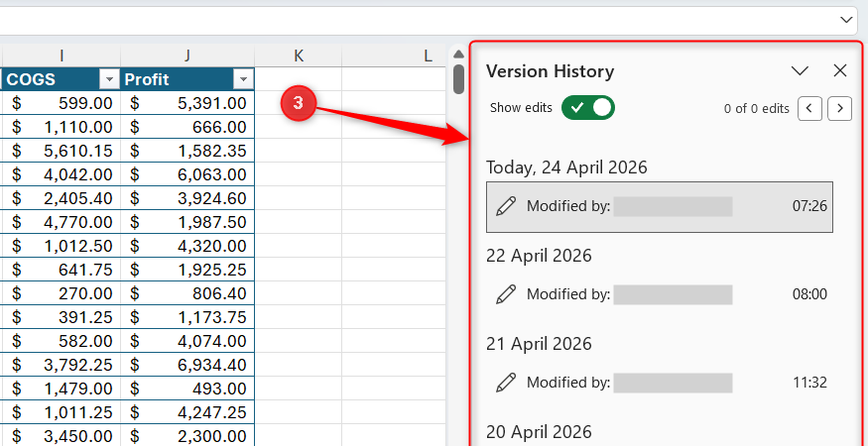Select Profit cell showing 806.40
The image size is (868, 446).
tap(187, 293)
